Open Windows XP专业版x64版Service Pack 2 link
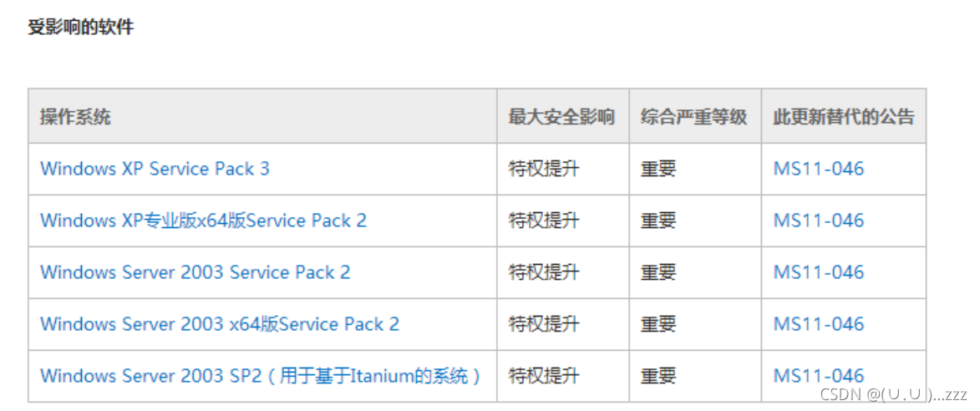 203,221
